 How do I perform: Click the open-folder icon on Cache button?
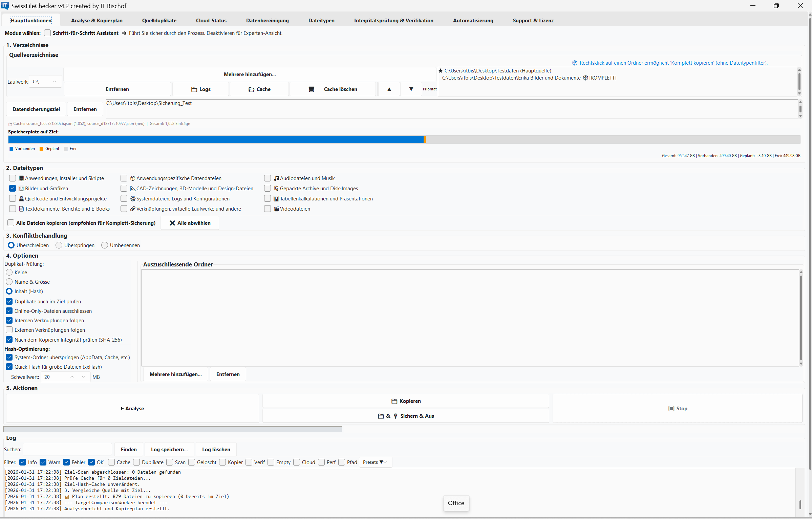pyautogui.click(x=251, y=89)
